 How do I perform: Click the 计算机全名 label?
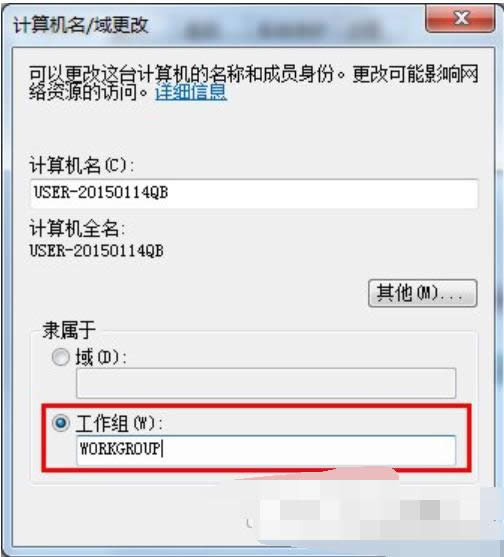(77, 228)
